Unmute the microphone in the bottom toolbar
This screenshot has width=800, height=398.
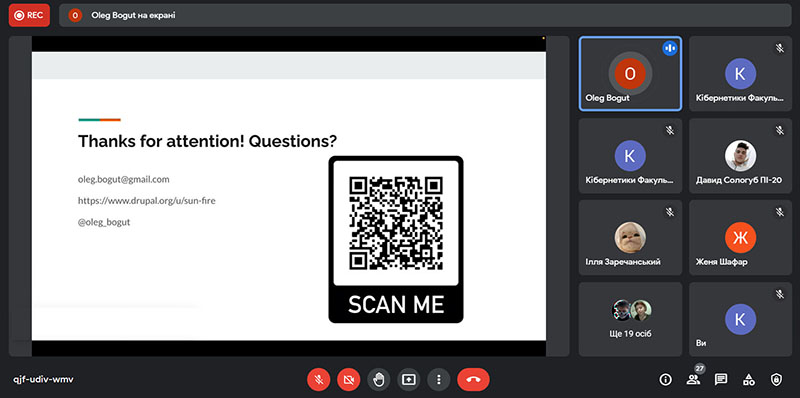318,380
